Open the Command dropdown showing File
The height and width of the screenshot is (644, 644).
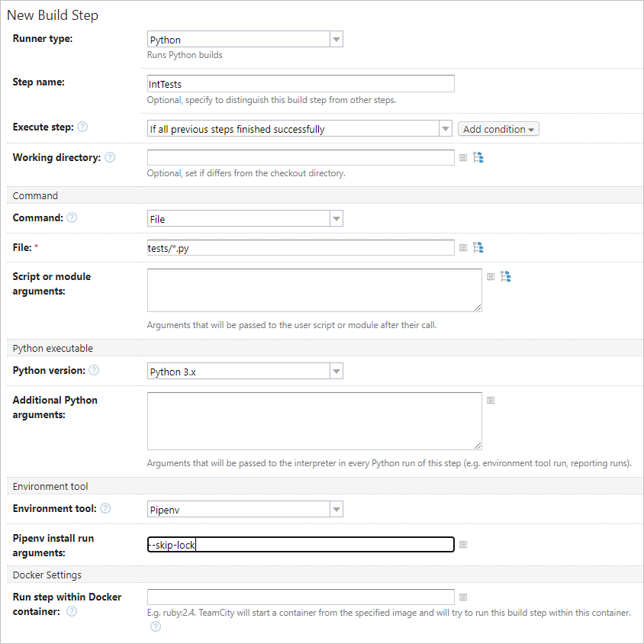pyautogui.click(x=336, y=217)
